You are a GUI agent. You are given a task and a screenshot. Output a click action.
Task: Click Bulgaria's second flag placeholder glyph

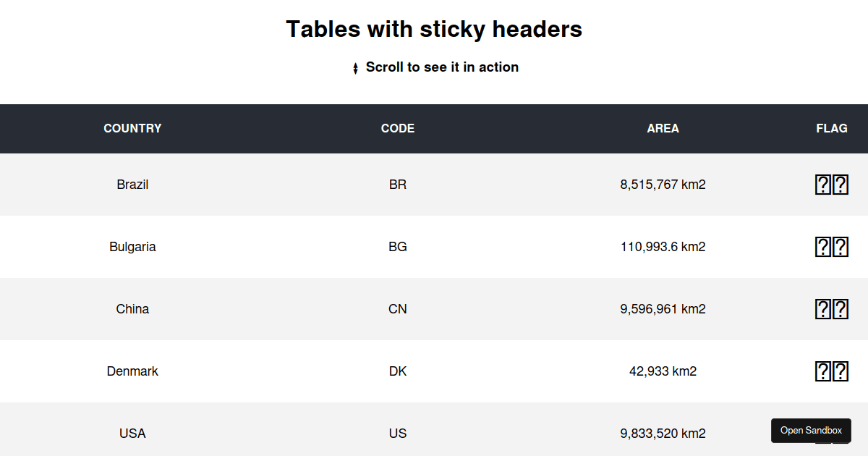tap(841, 247)
